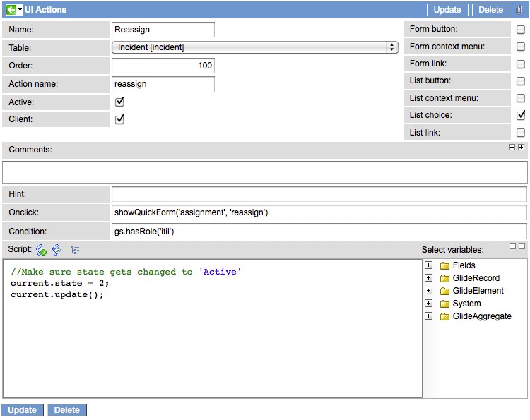Open the dropdown arrow beside UI Actions title
This screenshot has width=530, height=420.
pyautogui.click(x=20, y=10)
